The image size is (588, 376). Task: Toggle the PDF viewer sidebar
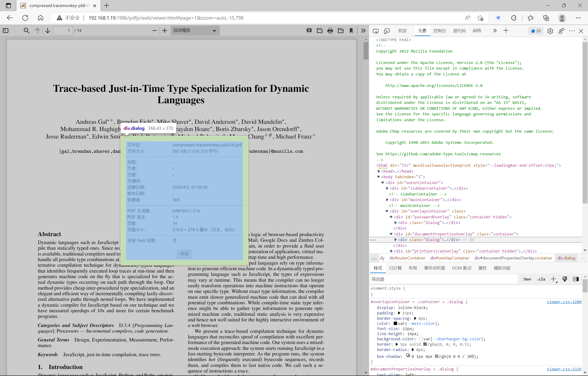6,31
